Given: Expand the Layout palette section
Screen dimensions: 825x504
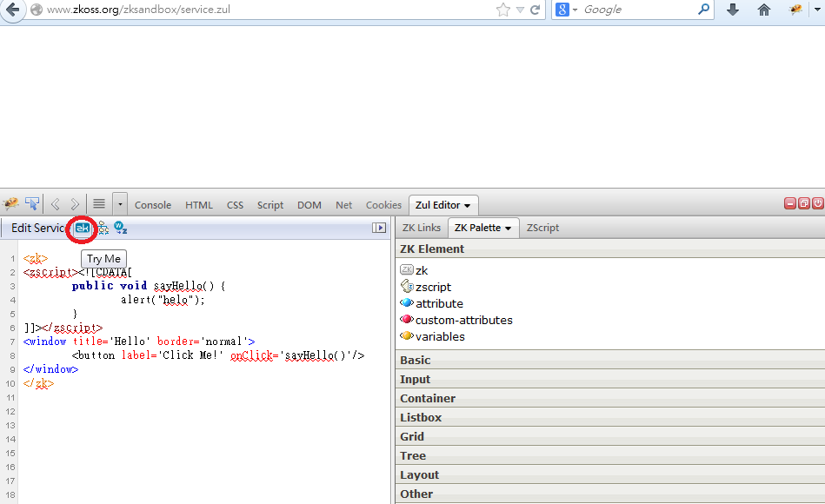Looking at the screenshot, I should pos(610,474).
